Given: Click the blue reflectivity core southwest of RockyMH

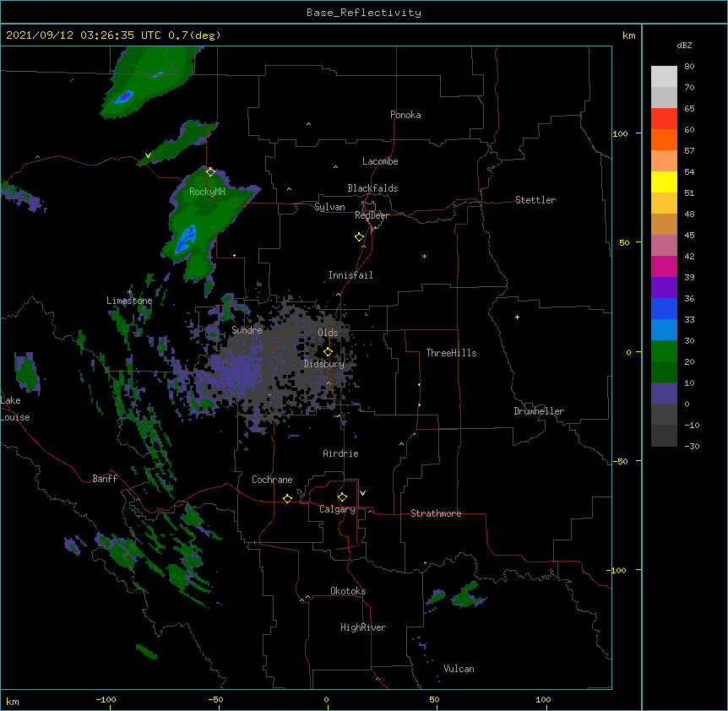Looking at the screenshot, I should [x=185, y=239].
